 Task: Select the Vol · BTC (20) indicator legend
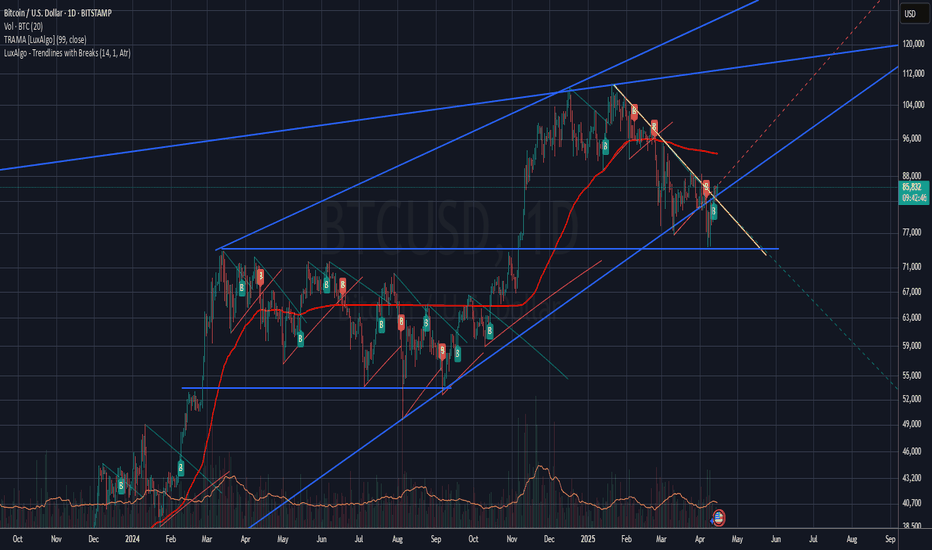(x=23, y=26)
